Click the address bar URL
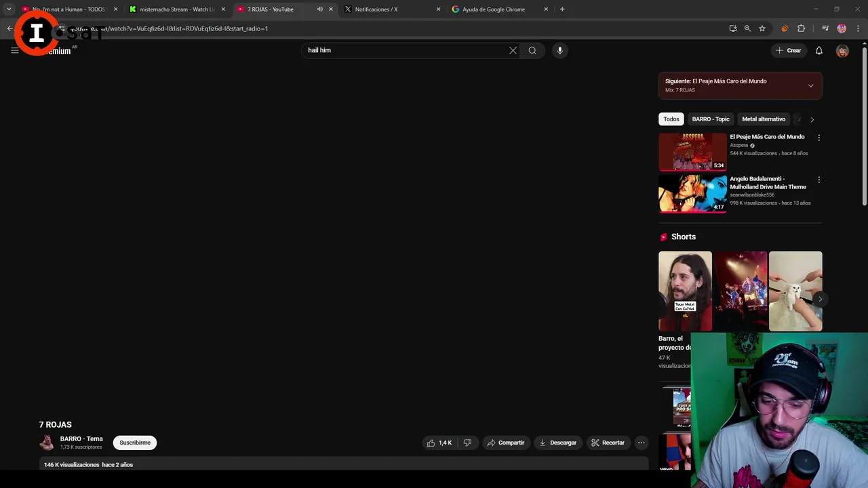 170,28
